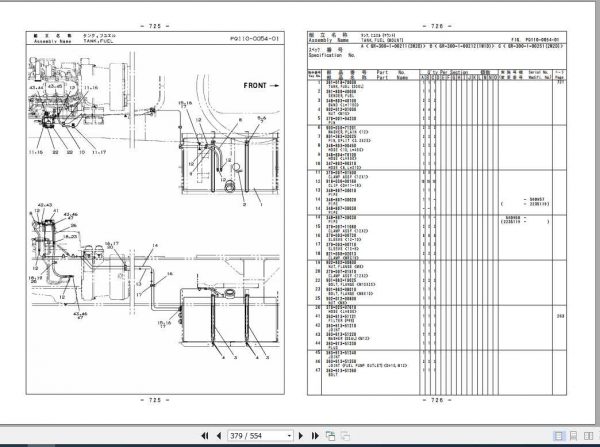Click the Part No. column header
This screenshot has height=447, width=600.
[391, 72]
